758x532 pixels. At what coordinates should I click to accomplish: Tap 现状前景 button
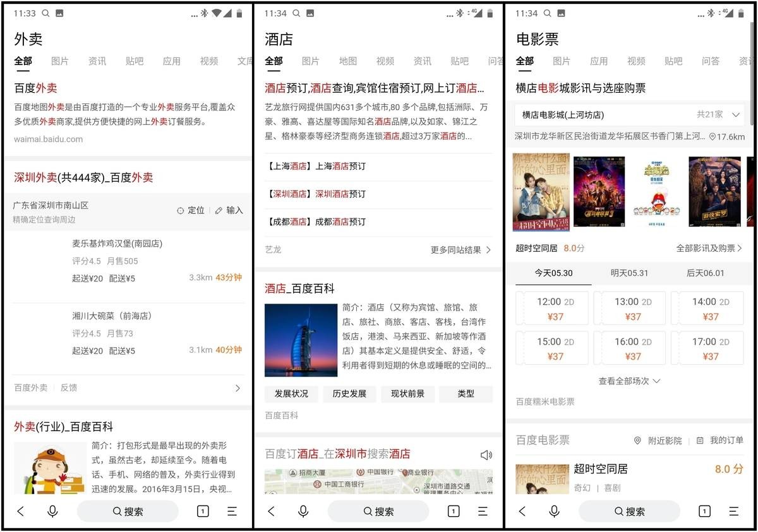click(407, 394)
